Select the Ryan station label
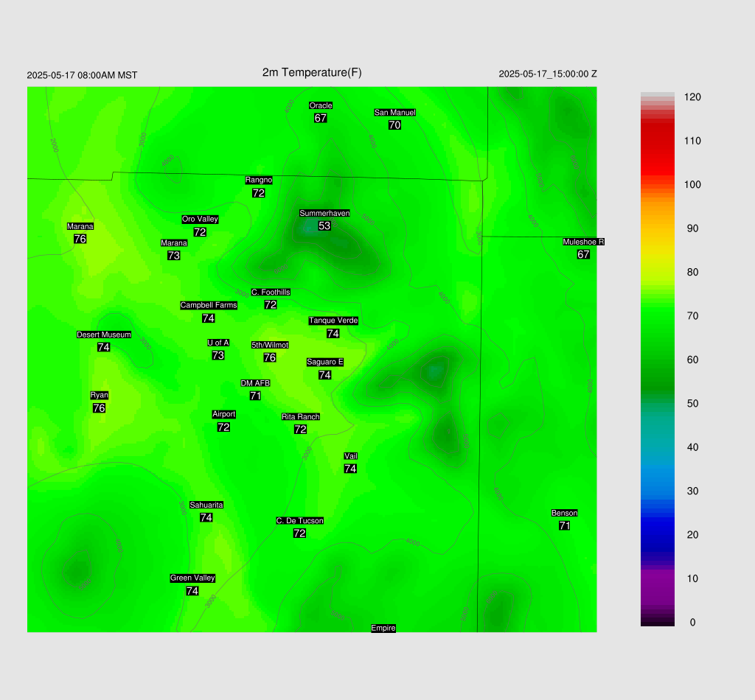This screenshot has width=755, height=700. click(100, 396)
